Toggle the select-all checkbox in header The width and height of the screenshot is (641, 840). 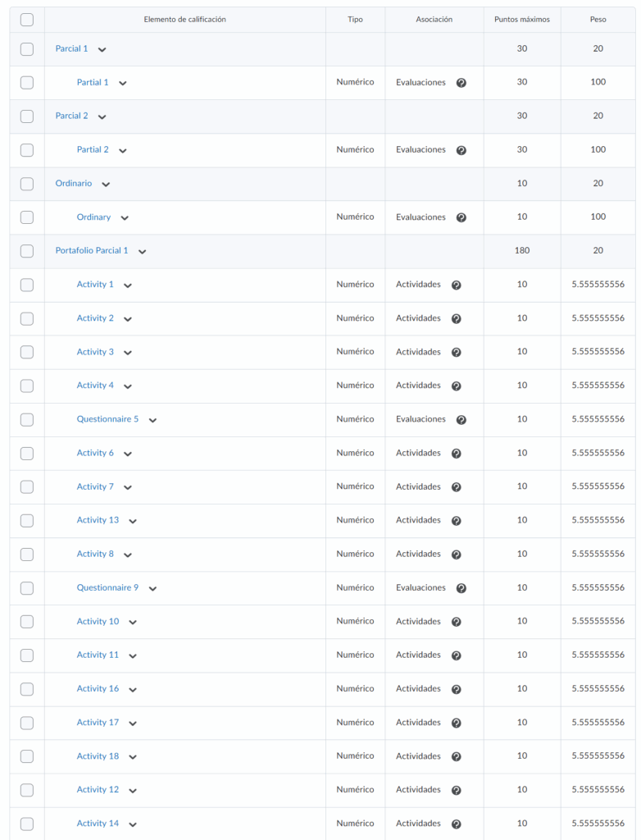click(27, 19)
